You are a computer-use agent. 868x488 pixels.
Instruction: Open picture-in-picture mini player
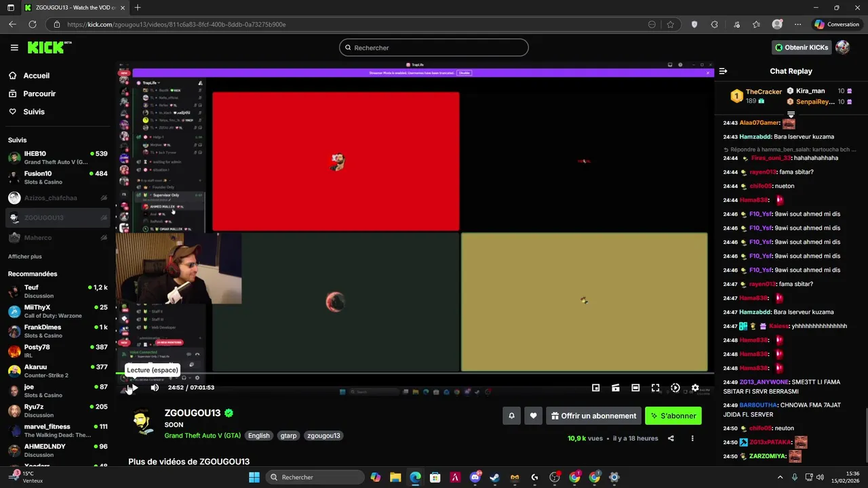[595, 388]
